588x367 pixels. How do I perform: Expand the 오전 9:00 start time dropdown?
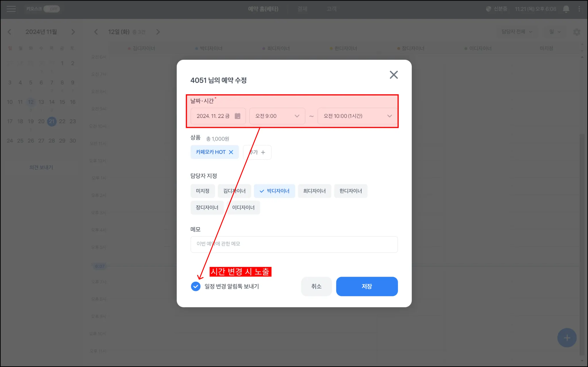coord(277,116)
